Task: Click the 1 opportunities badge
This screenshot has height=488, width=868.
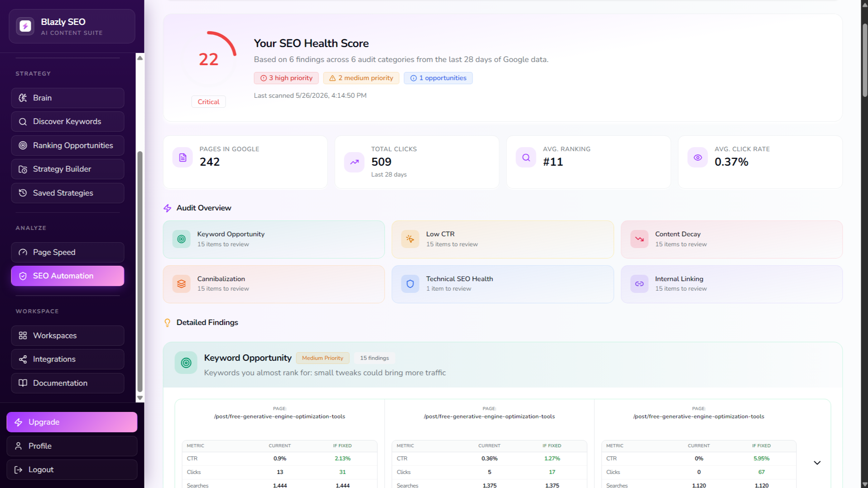Action: [438, 78]
